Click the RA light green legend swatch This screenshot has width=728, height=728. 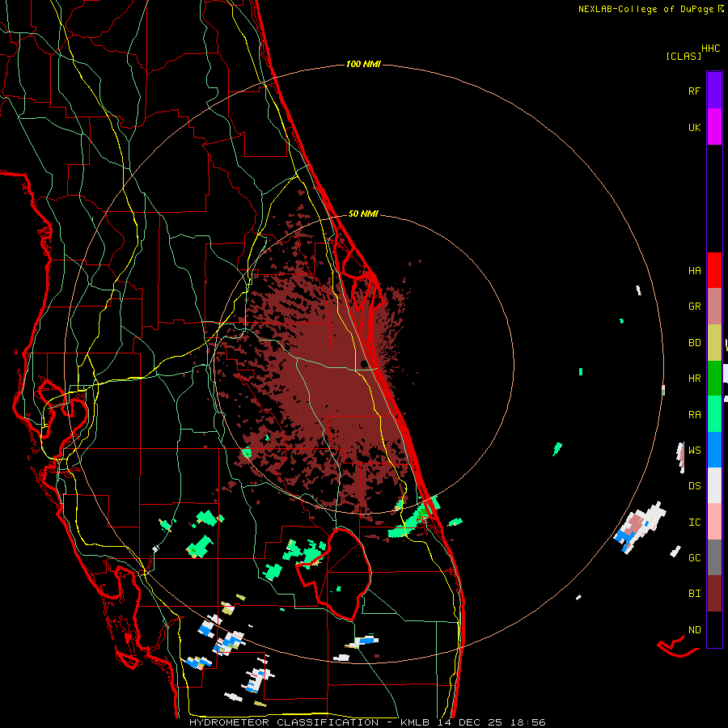tap(714, 414)
